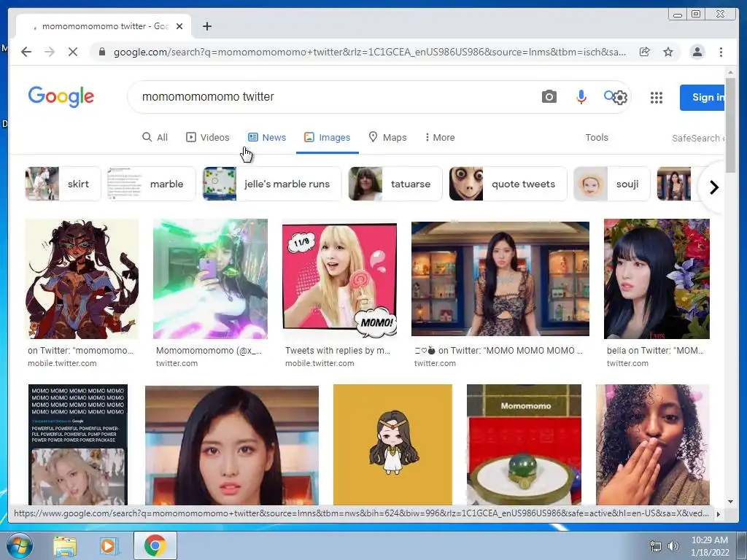Switch to the News tab
The image size is (747, 560).
tap(267, 138)
